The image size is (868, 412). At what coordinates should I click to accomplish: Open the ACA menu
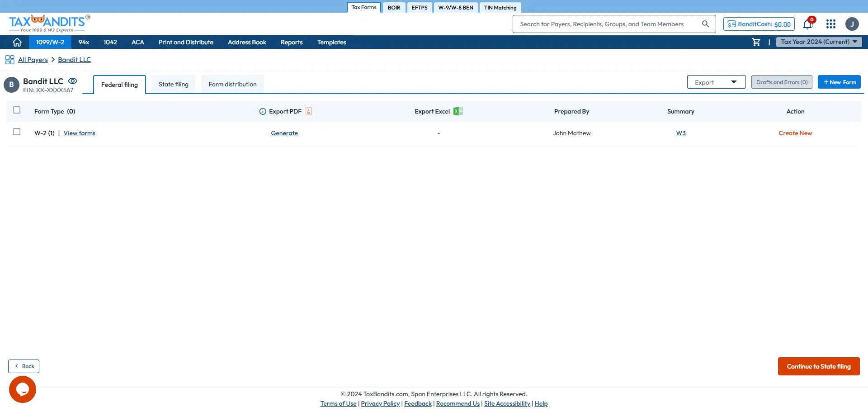coord(138,42)
